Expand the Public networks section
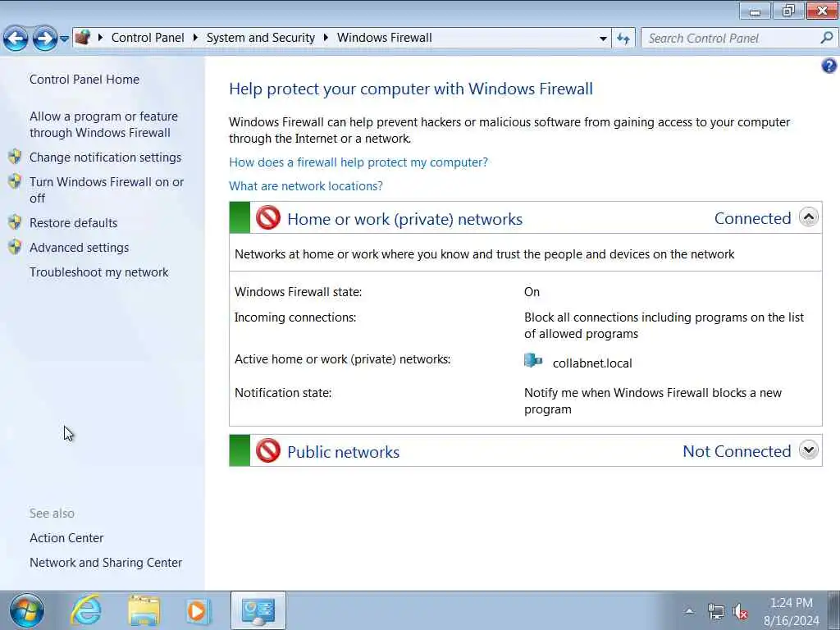The width and height of the screenshot is (840, 630). (808, 450)
